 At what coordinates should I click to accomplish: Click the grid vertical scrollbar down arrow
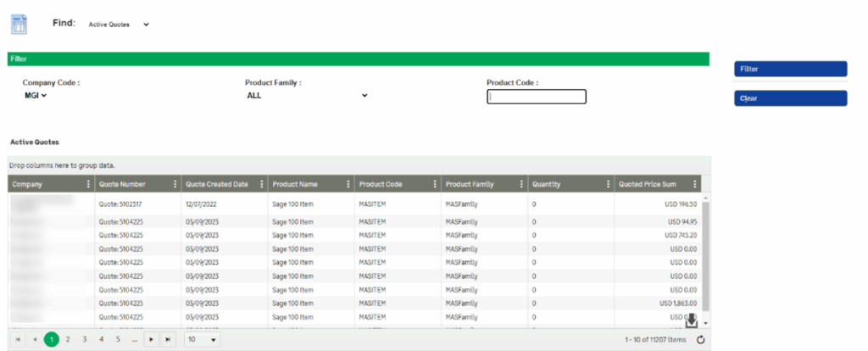pyautogui.click(x=705, y=323)
